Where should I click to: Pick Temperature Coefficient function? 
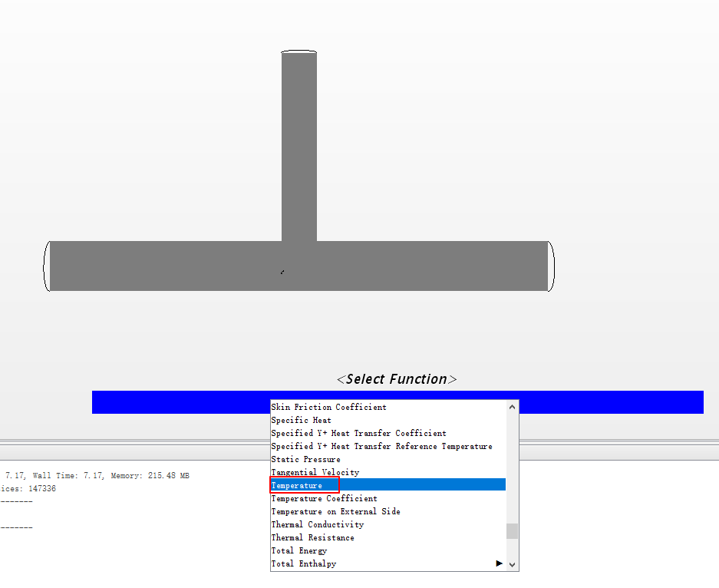click(x=388, y=498)
